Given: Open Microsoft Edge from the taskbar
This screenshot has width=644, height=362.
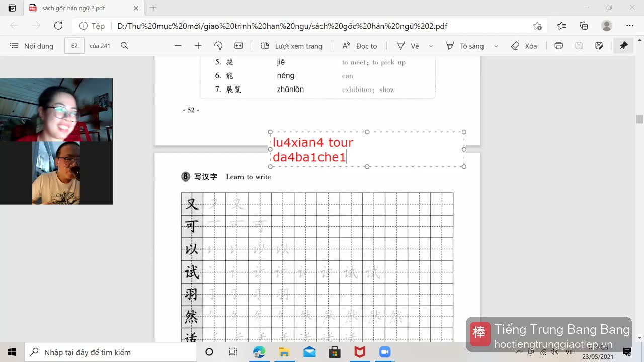Looking at the screenshot, I should tap(259, 352).
